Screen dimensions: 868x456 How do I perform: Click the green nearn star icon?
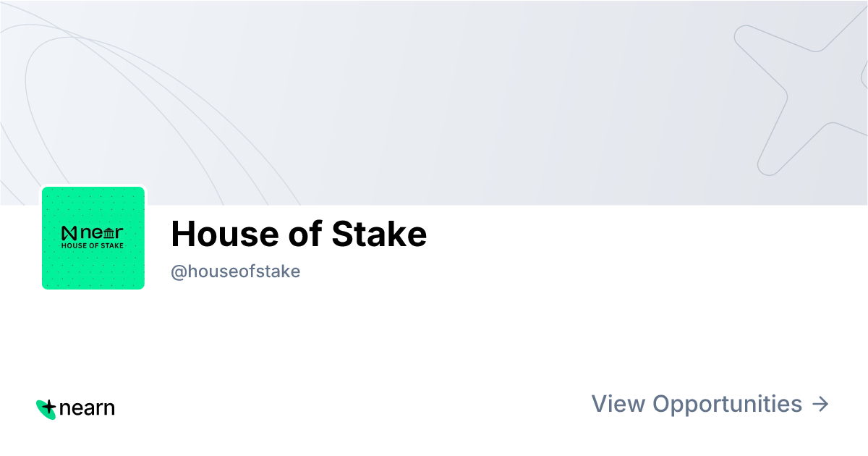[x=46, y=408]
